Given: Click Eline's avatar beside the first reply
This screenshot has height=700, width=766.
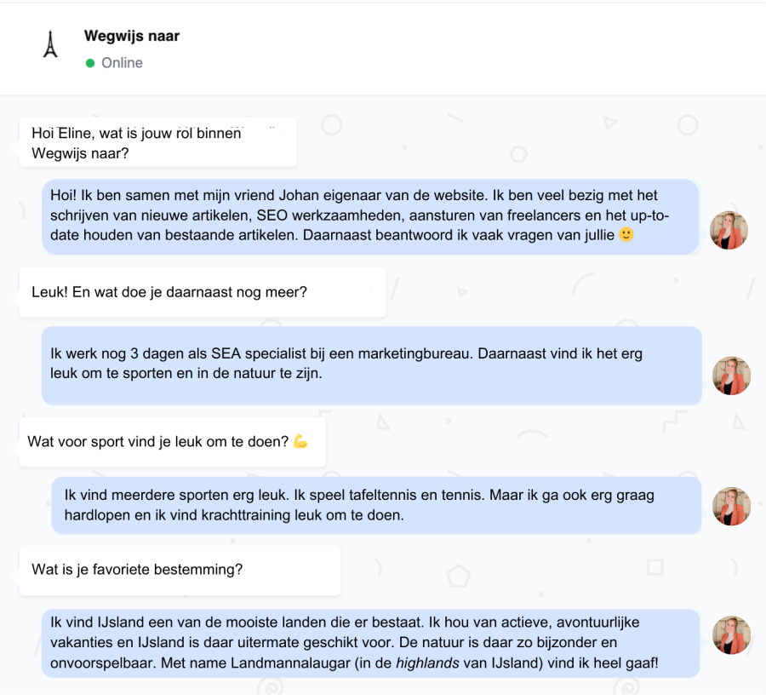Looking at the screenshot, I should tap(729, 230).
